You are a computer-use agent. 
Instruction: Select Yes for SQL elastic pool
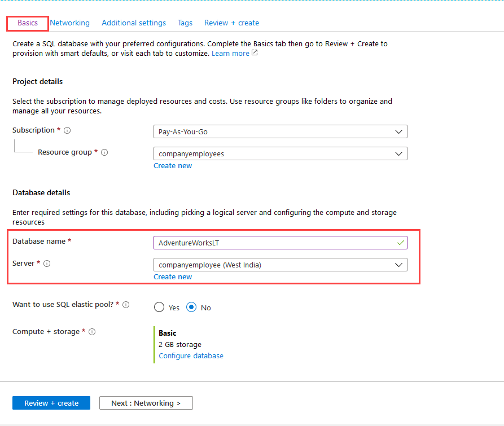tap(159, 308)
